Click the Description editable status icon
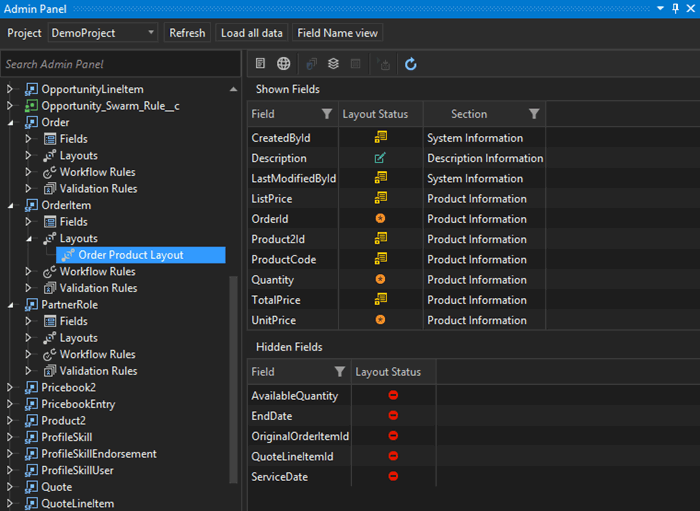Viewport: 700px width, 511px height. pos(380,158)
